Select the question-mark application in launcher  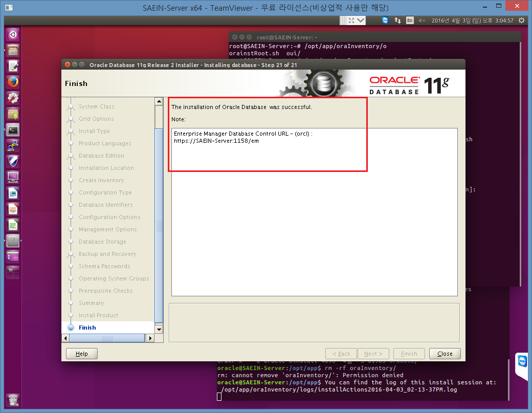[x=13, y=241]
